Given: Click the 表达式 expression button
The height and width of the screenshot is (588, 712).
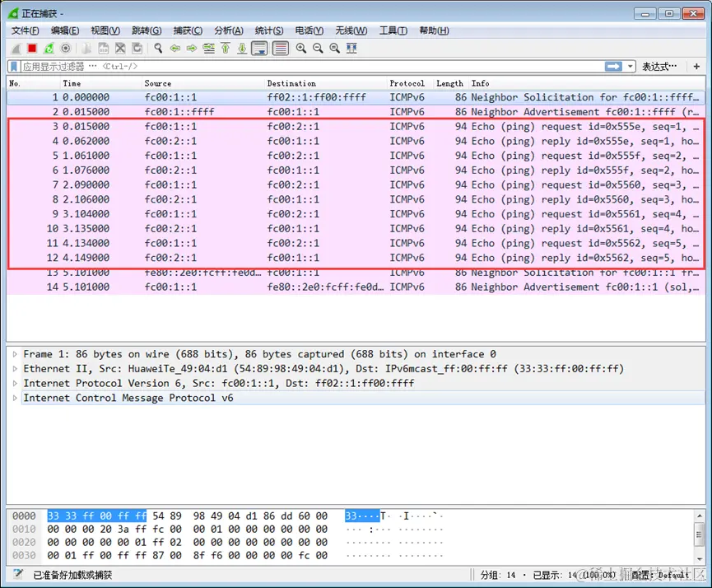Looking at the screenshot, I should click(x=658, y=67).
